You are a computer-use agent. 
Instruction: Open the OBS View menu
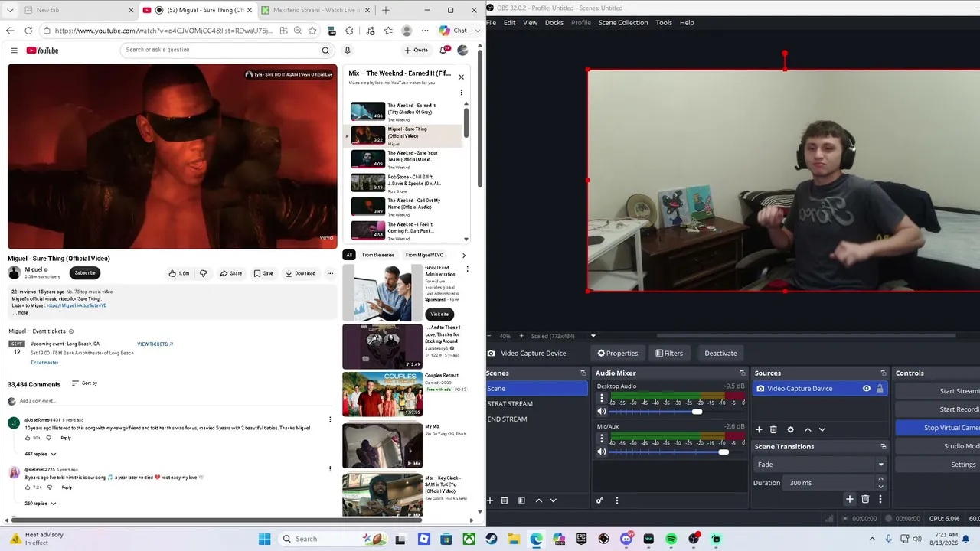530,22
